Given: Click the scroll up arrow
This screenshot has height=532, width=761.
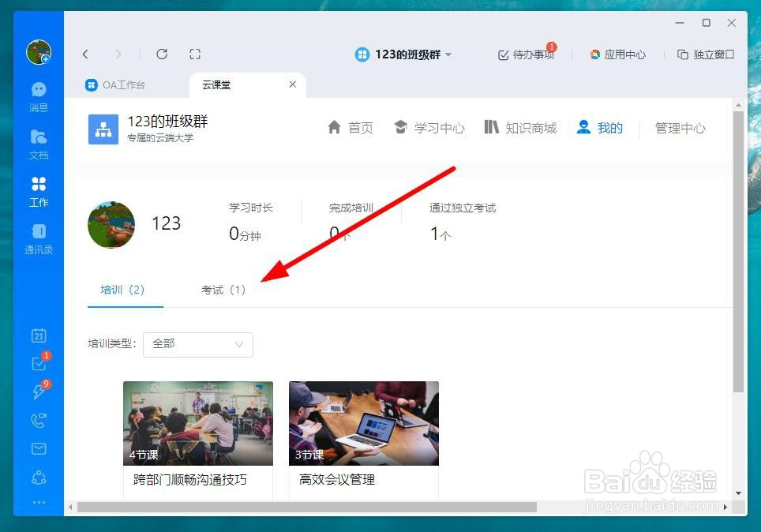Looking at the screenshot, I should (x=738, y=105).
